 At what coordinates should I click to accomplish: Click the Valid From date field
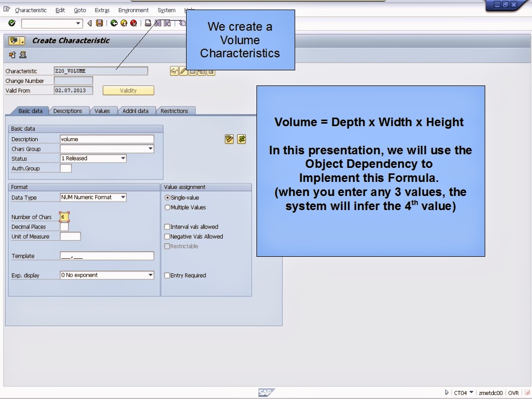click(x=73, y=90)
